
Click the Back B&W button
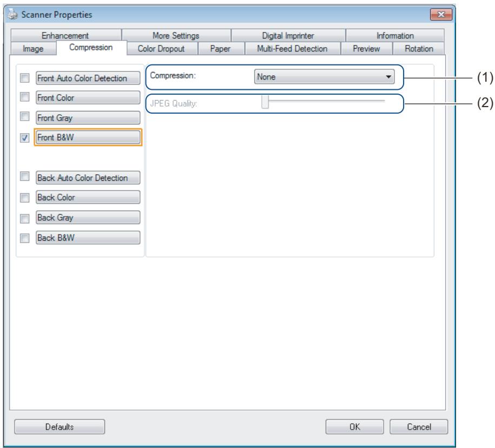(x=88, y=238)
